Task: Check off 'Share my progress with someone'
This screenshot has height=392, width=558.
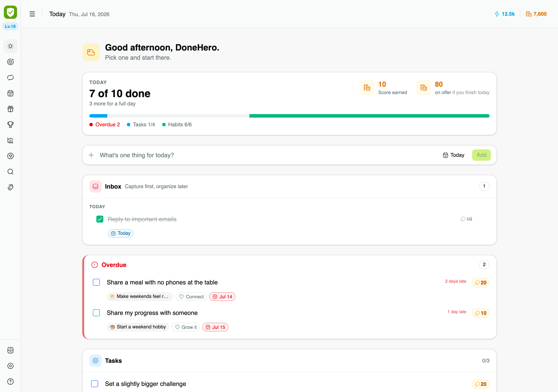Action: tap(97, 313)
